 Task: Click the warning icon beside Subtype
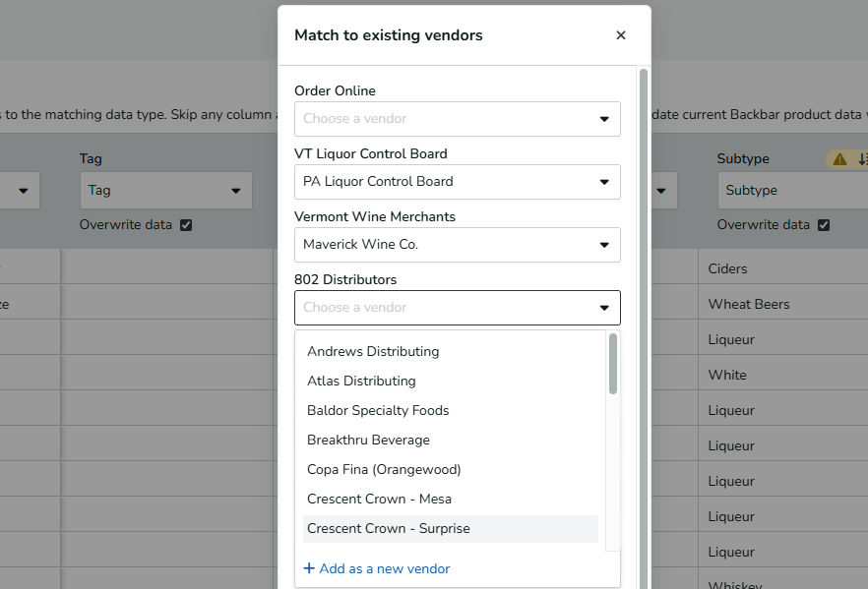839,159
